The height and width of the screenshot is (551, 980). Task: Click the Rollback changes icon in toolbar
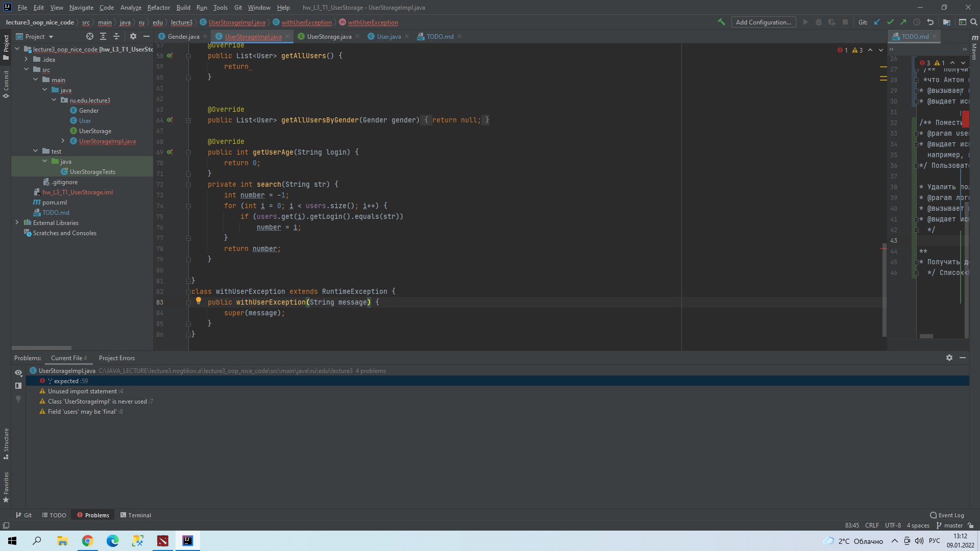[x=930, y=22]
